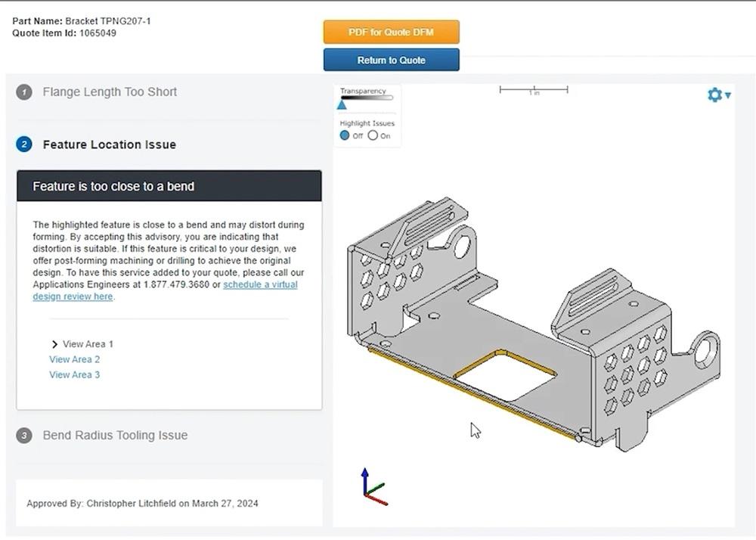Click the Transparency label
This screenshot has width=756, height=540.
pos(363,91)
